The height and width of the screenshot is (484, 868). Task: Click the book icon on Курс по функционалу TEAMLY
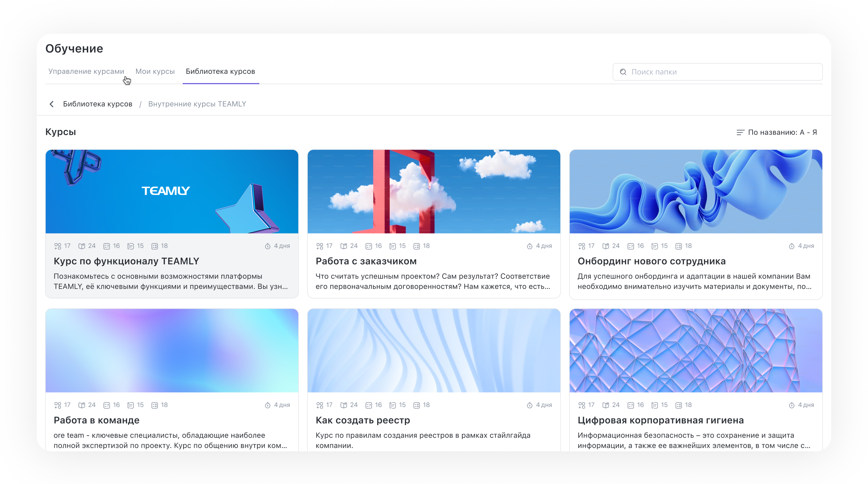[82, 246]
